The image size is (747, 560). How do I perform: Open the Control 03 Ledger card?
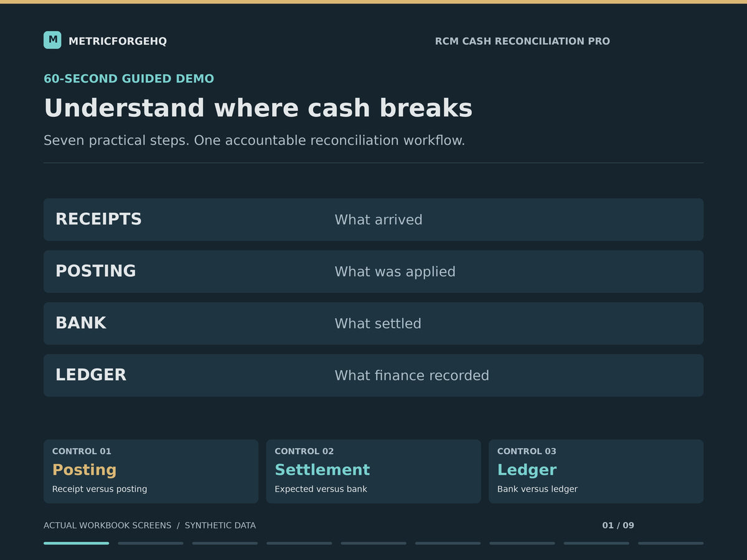596,472
